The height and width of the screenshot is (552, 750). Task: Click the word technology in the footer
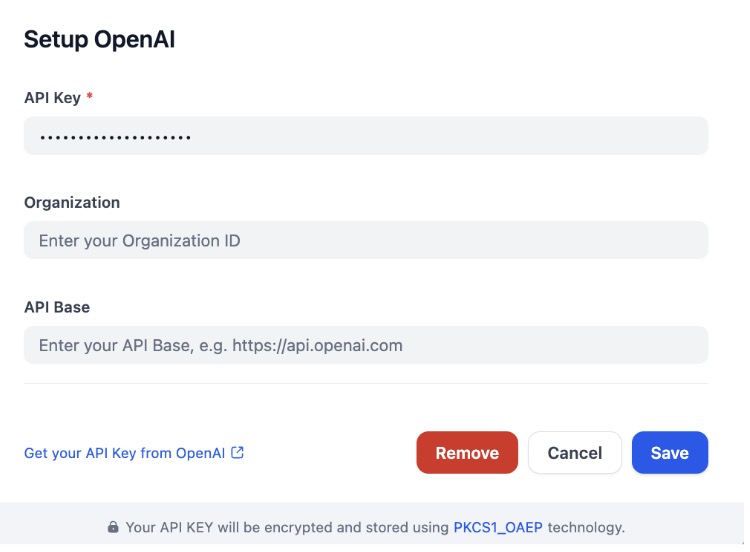[x=585, y=527]
